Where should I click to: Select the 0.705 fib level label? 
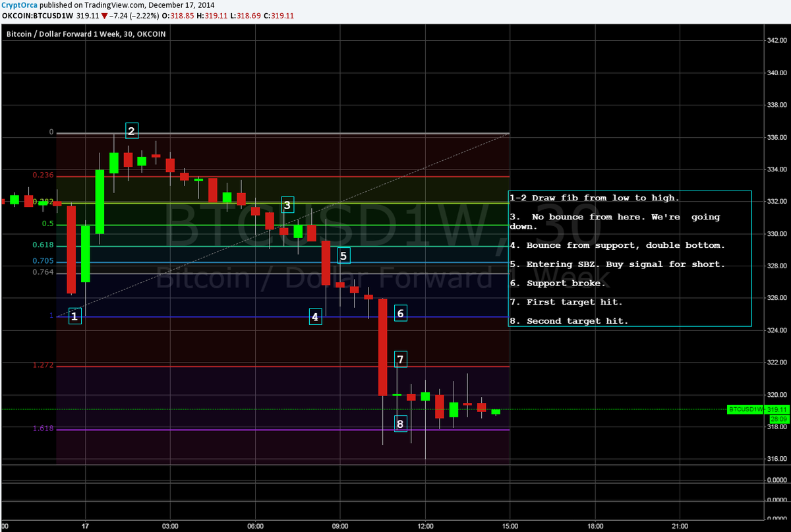click(x=44, y=261)
